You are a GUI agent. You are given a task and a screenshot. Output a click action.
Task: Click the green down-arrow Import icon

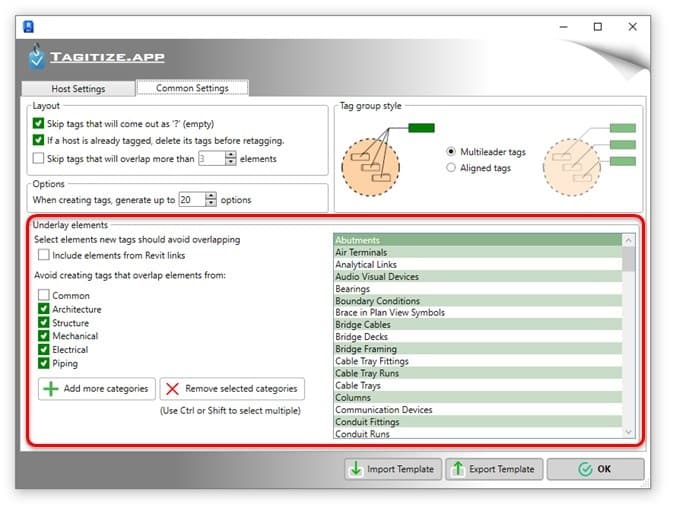[356, 469]
